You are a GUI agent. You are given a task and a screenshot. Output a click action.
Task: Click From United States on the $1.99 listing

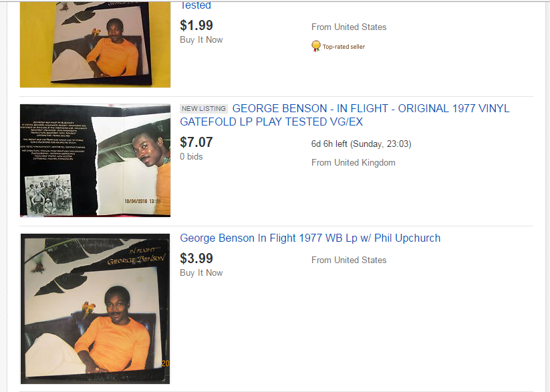(x=349, y=27)
